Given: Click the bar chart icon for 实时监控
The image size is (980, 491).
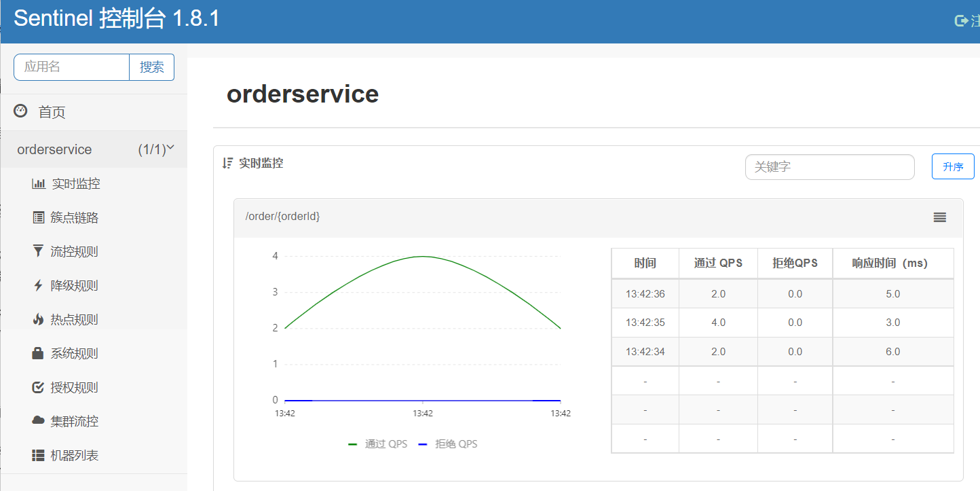Looking at the screenshot, I should pyautogui.click(x=39, y=183).
